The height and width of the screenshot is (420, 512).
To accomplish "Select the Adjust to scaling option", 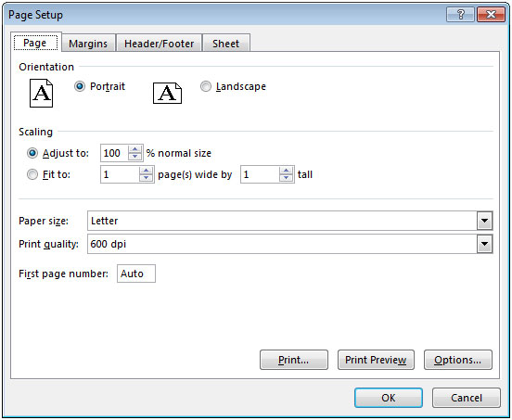I will [32, 153].
